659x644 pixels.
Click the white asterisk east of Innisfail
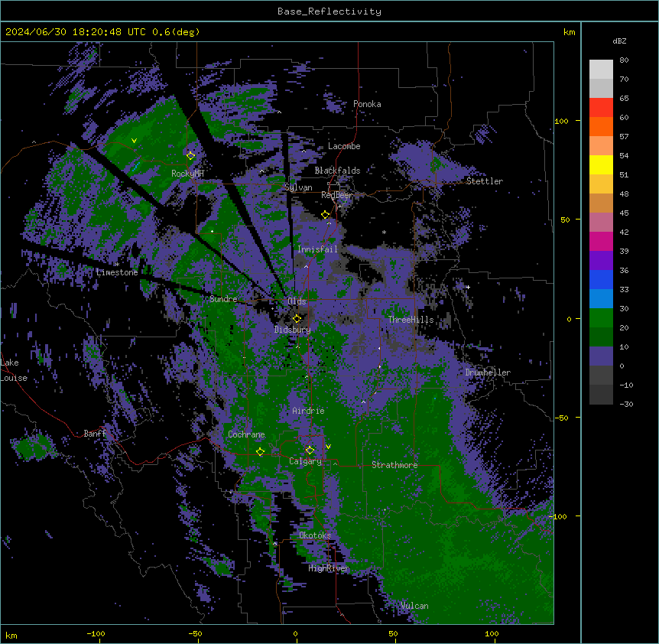pos(384,233)
